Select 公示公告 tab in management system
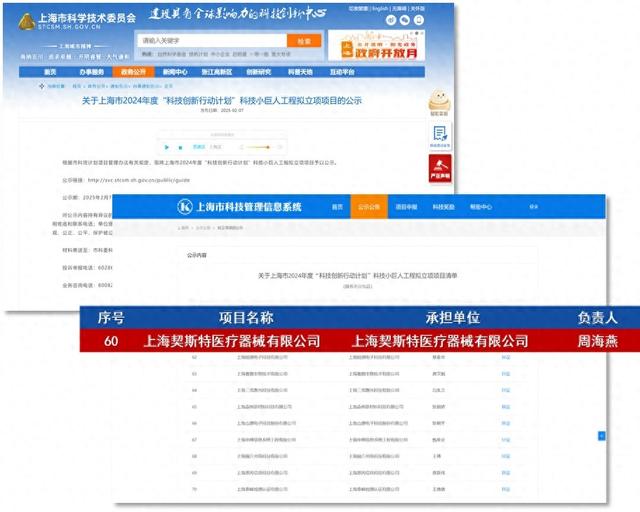The height and width of the screenshot is (512, 640). point(369,207)
